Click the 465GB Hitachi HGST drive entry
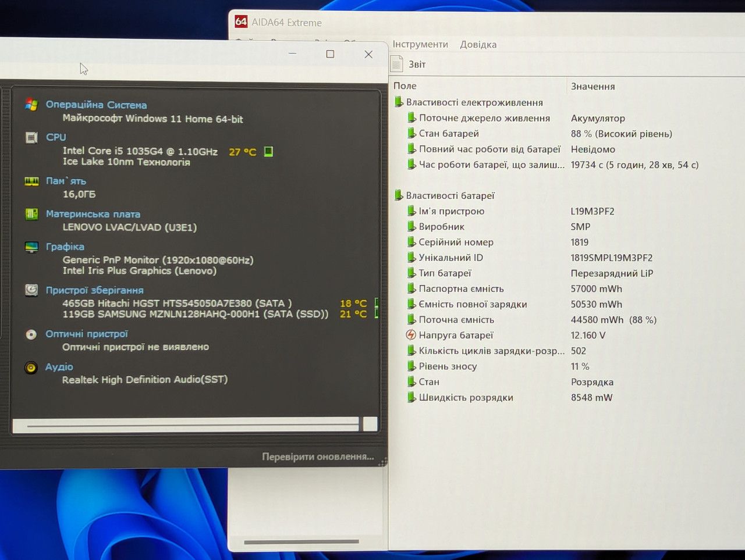745x560 pixels. [177, 303]
